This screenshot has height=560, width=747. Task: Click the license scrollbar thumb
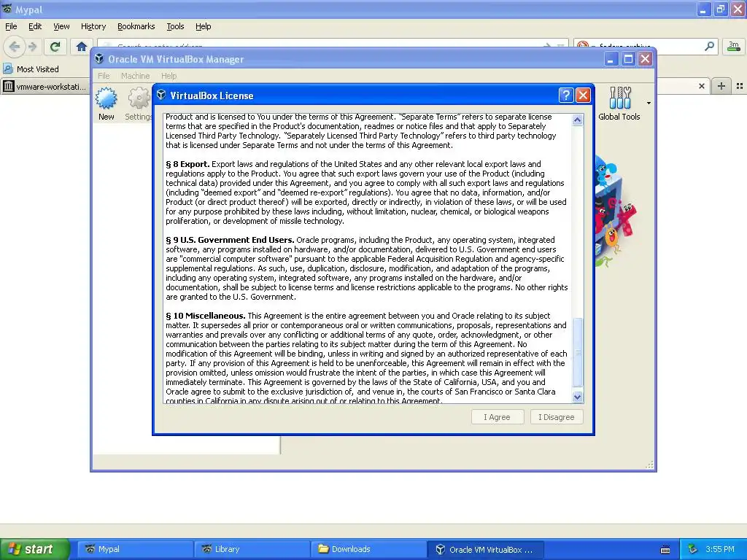click(578, 352)
